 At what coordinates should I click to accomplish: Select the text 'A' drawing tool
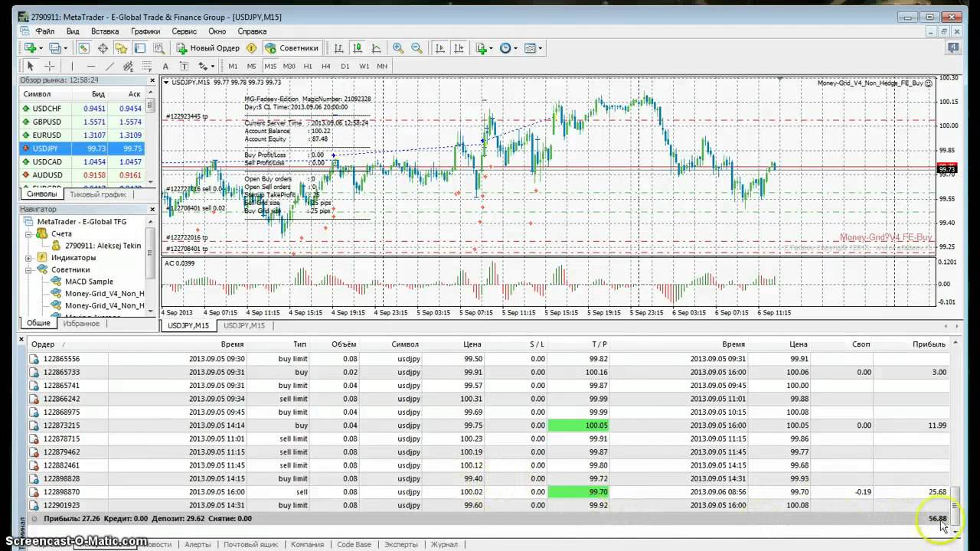click(x=165, y=66)
